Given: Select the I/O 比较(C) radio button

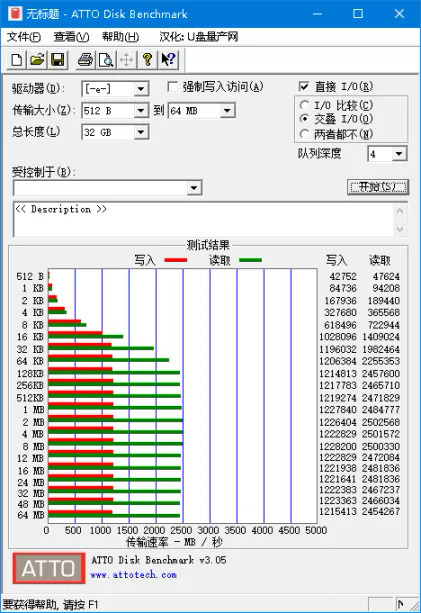Looking at the screenshot, I should tap(304, 105).
